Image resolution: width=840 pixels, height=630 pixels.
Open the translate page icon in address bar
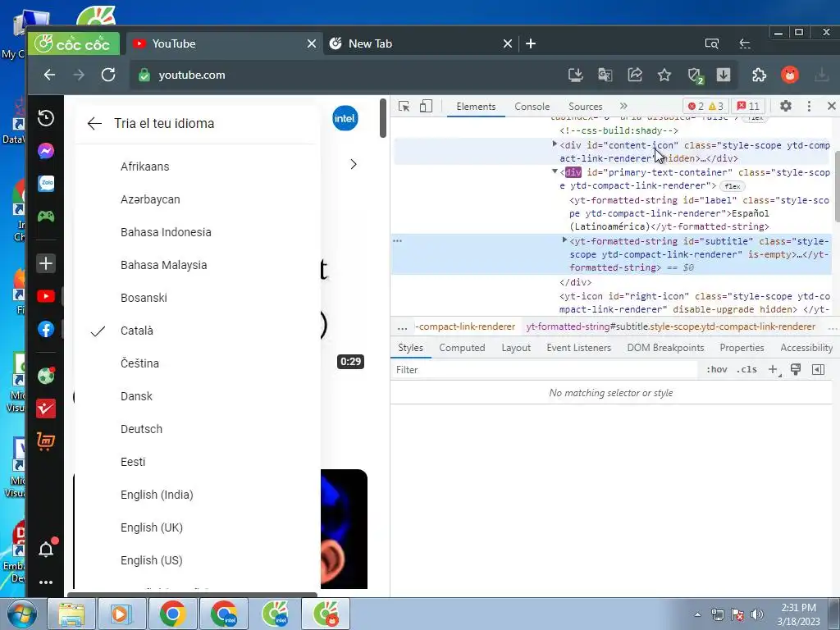click(605, 75)
